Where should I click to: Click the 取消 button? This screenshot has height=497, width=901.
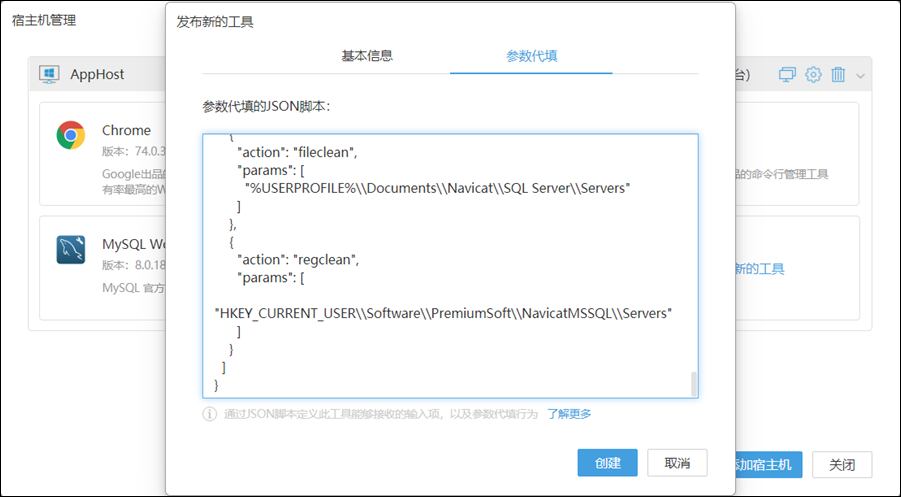tap(677, 463)
